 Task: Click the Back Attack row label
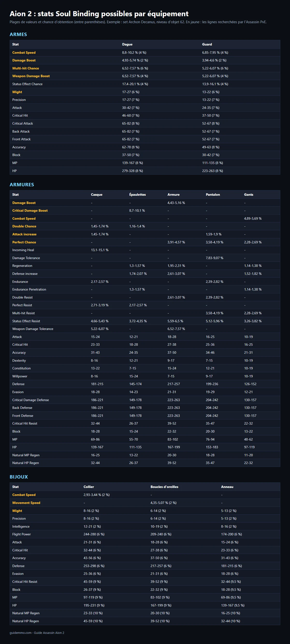pyautogui.click(x=21, y=132)
